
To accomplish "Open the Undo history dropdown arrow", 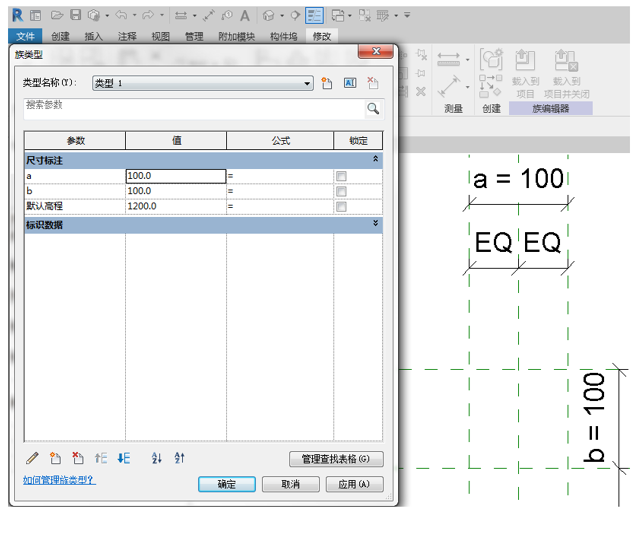I will click(134, 16).
